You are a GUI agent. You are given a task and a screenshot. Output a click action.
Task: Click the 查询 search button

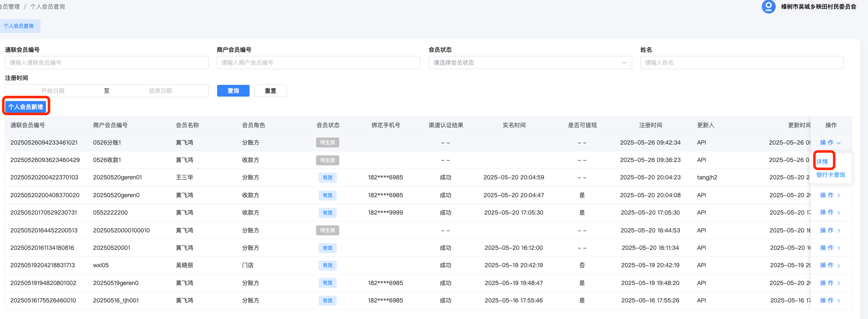[233, 91]
